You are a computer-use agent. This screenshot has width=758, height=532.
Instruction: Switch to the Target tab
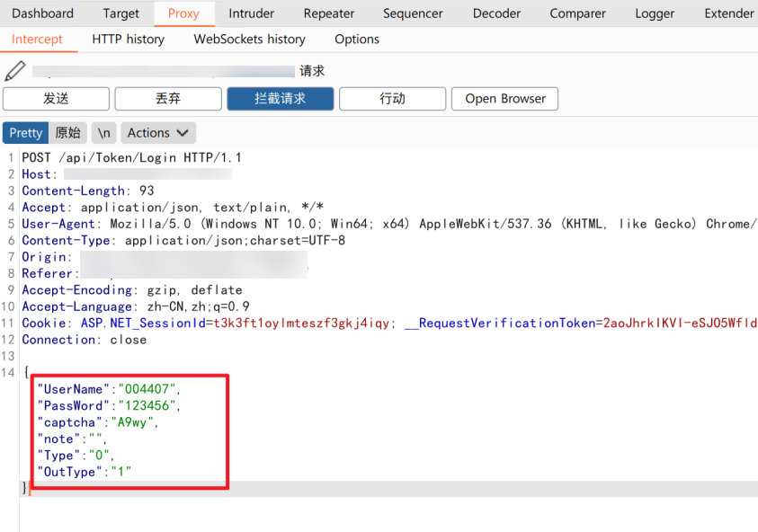pos(120,13)
